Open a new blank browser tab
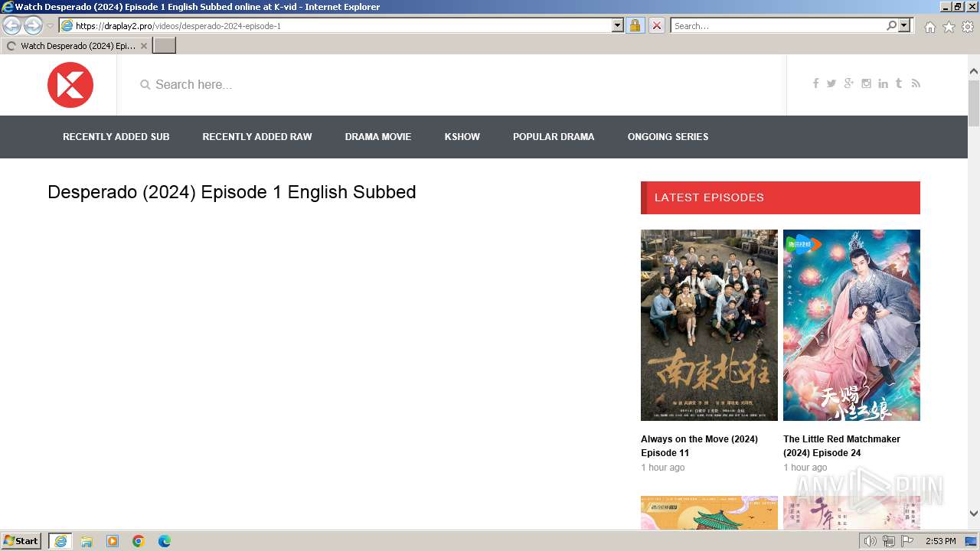Viewport: 980px width, 551px height. coord(165,46)
